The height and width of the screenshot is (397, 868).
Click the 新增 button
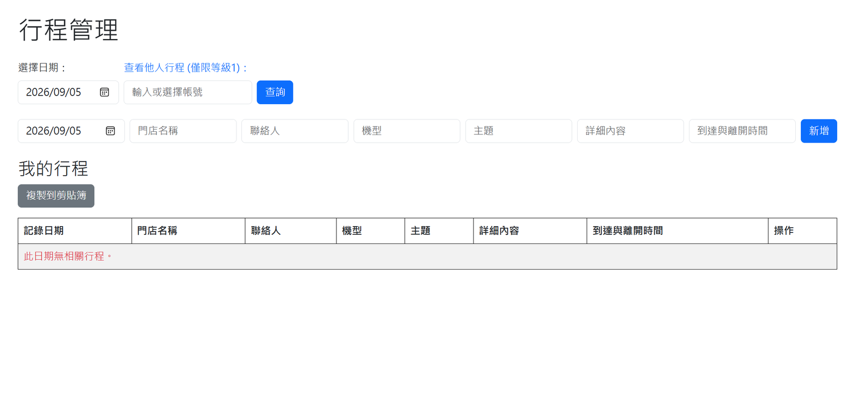[819, 131]
